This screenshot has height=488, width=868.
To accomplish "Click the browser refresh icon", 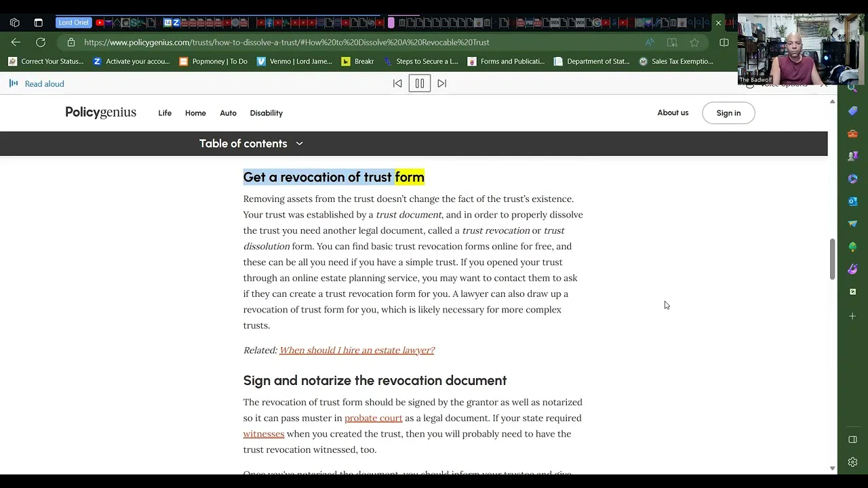I will click(41, 42).
